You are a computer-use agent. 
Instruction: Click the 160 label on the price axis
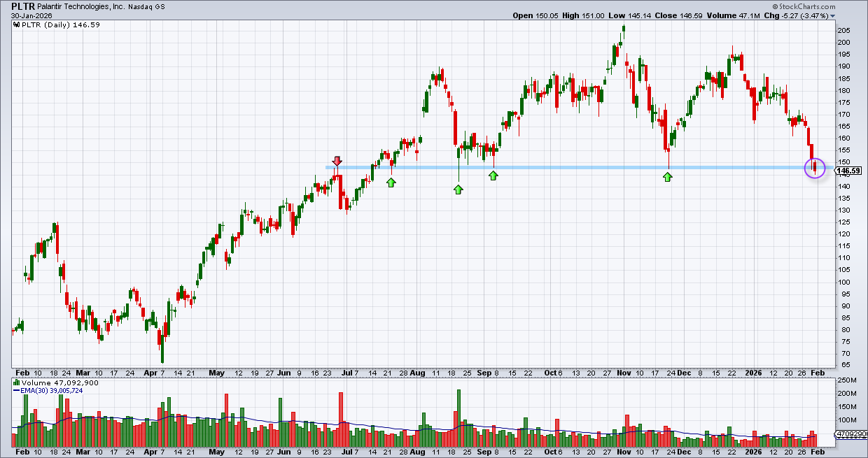(x=845, y=138)
